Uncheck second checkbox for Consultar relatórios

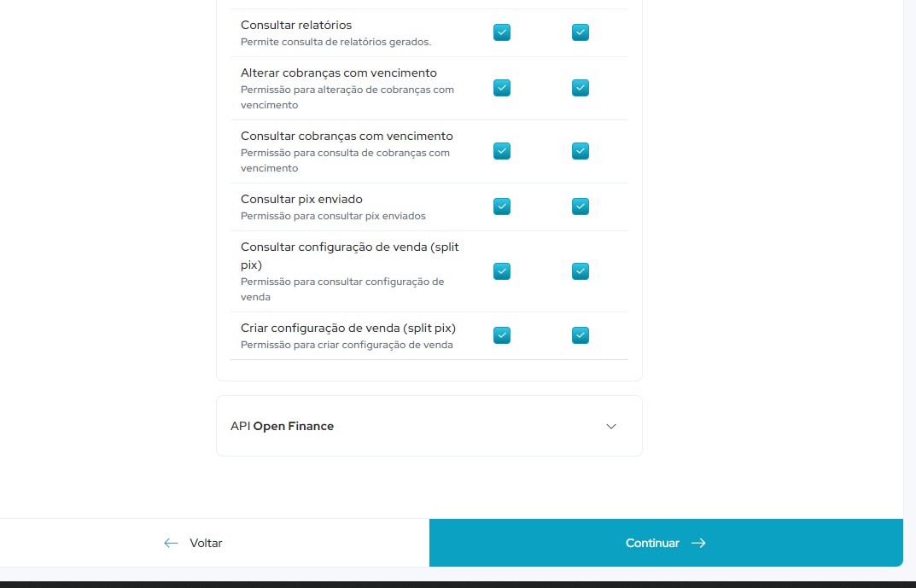[x=581, y=32]
